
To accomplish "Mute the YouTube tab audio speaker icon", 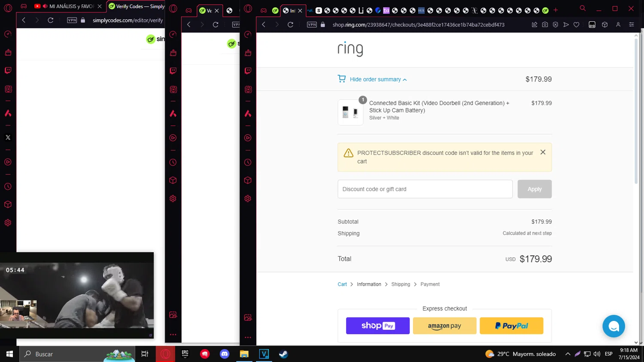I will point(45,6).
